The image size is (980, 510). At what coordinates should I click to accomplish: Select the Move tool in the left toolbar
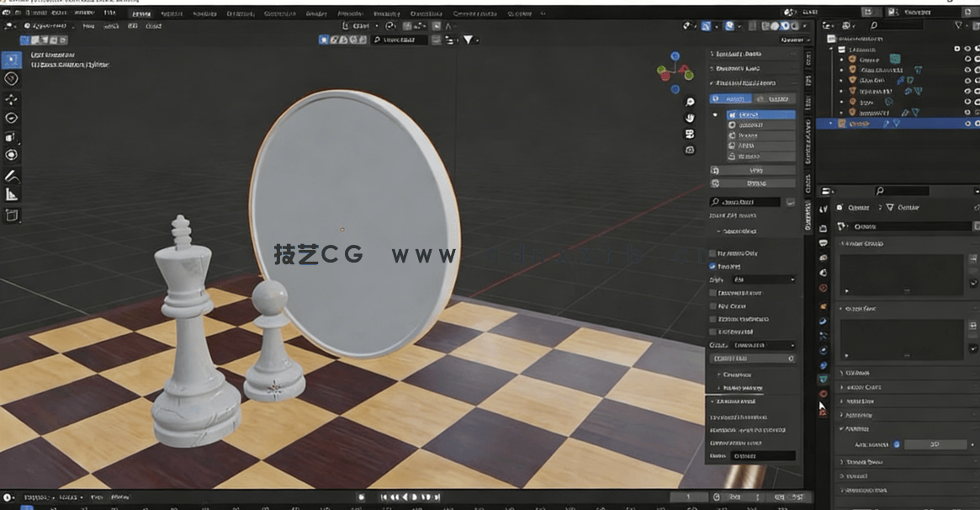[x=12, y=100]
